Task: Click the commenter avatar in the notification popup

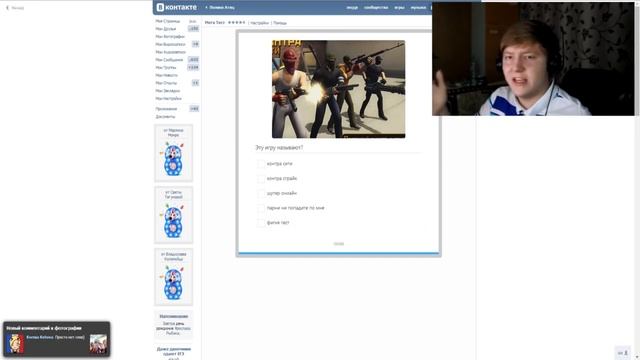Action: point(15,343)
